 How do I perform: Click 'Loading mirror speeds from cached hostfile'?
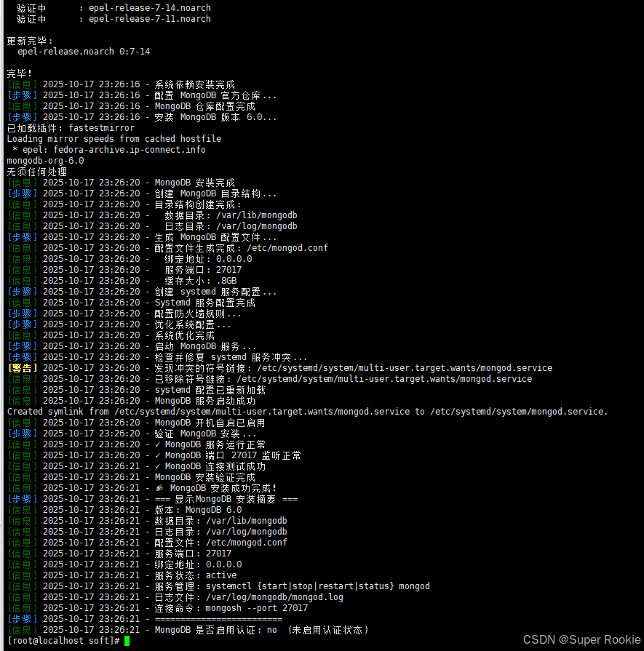[x=114, y=139]
